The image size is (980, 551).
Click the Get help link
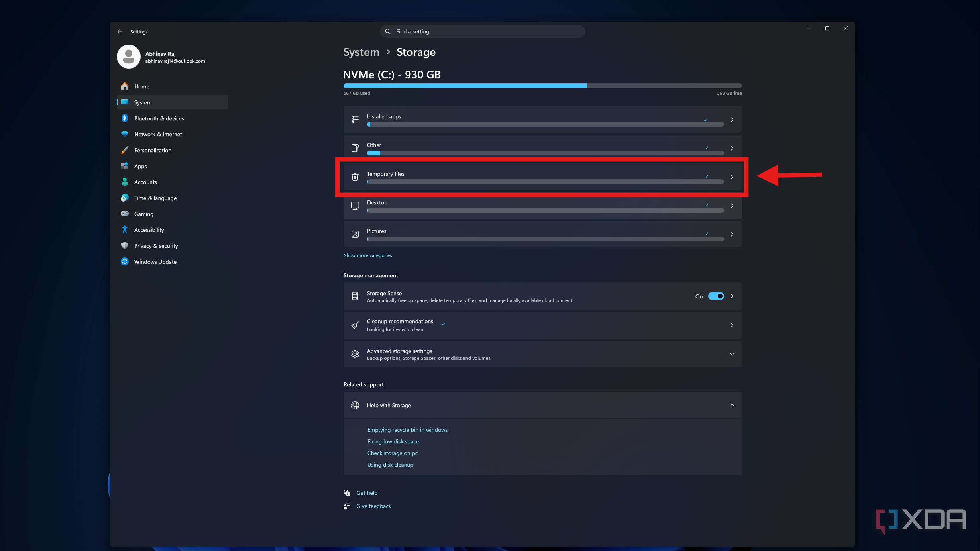(367, 493)
